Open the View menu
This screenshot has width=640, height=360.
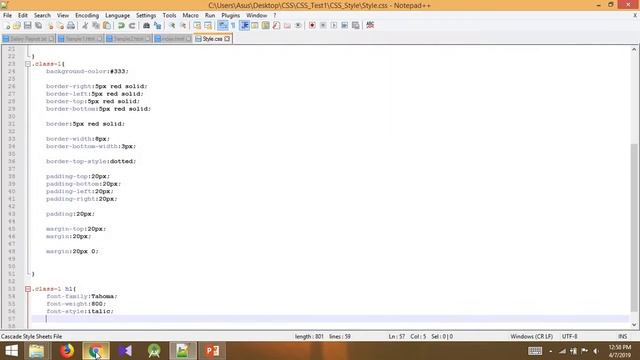pyautogui.click(x=62, y=15)
